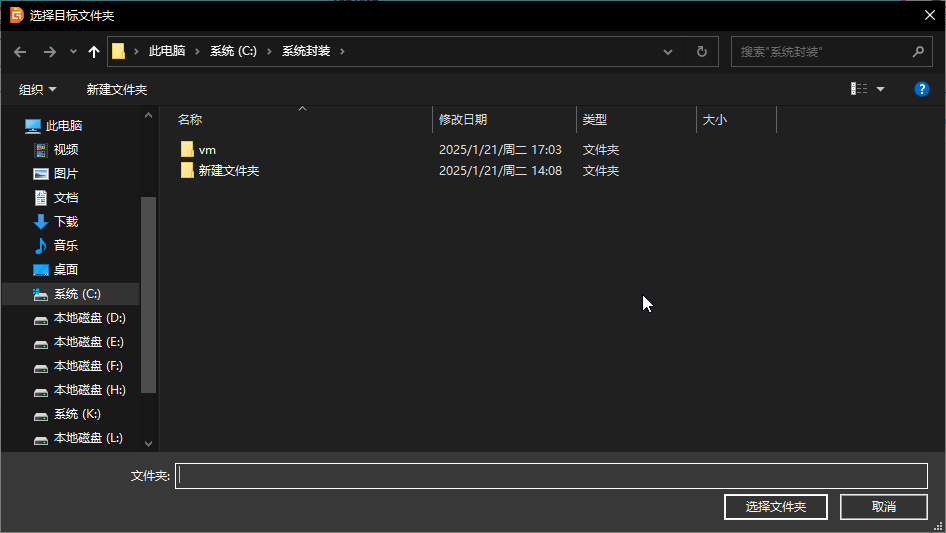
Task: Click the Back navigation arrow
Action: (x=20, y=52)
